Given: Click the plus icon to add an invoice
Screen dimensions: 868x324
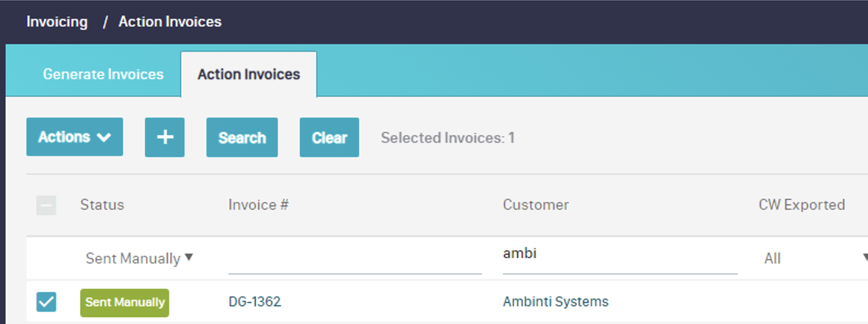Looking at the screenshot, I should [164, 137].
